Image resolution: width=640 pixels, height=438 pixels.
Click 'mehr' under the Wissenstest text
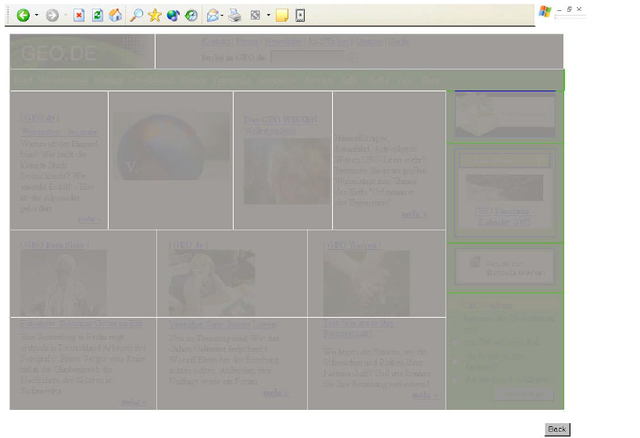click(89, 219)
